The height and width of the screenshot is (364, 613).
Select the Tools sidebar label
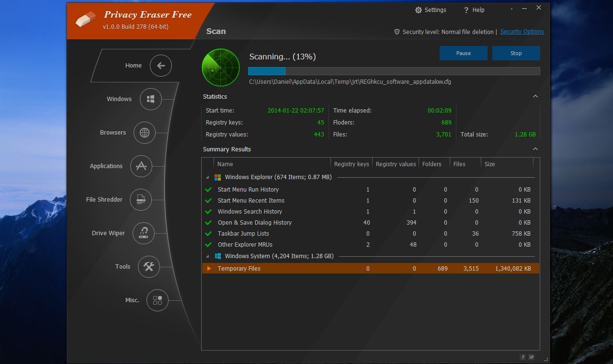tap(123, 267)
